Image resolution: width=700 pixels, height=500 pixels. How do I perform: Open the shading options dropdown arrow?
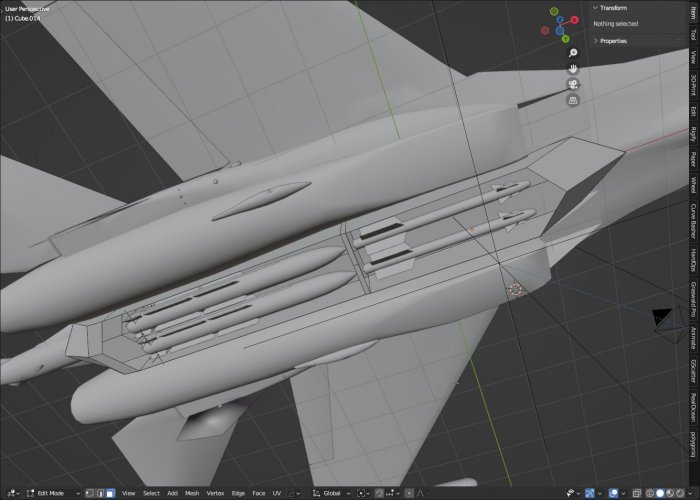[x=690, y=493]
